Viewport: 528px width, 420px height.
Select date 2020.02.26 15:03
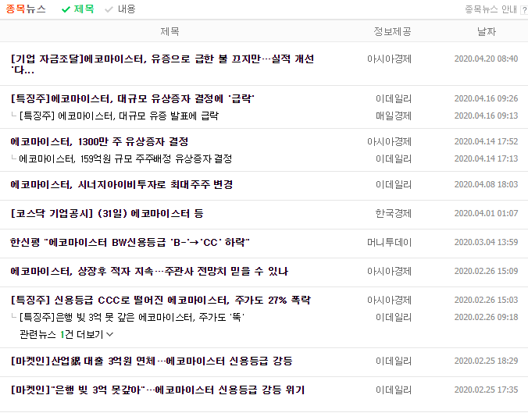(487, 301)
